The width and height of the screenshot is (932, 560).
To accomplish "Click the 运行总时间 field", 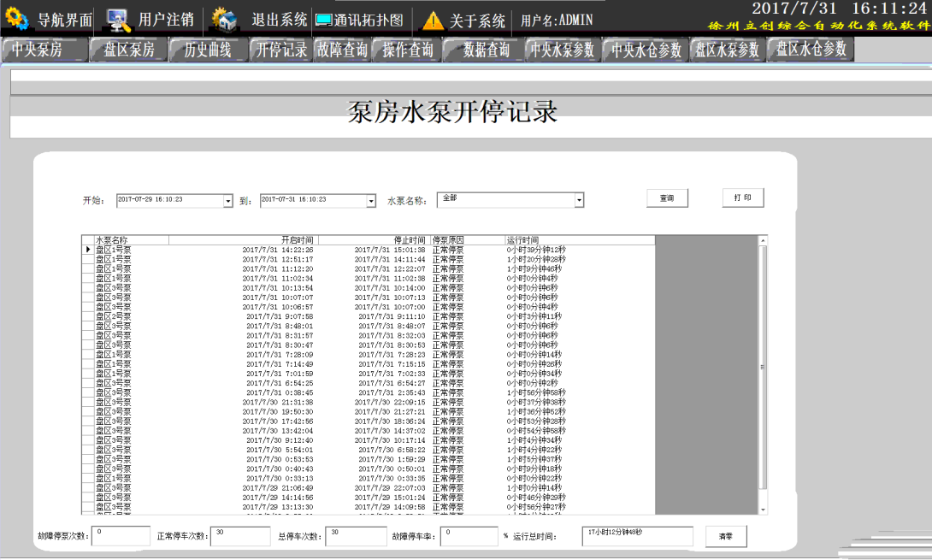I will 637,536.
